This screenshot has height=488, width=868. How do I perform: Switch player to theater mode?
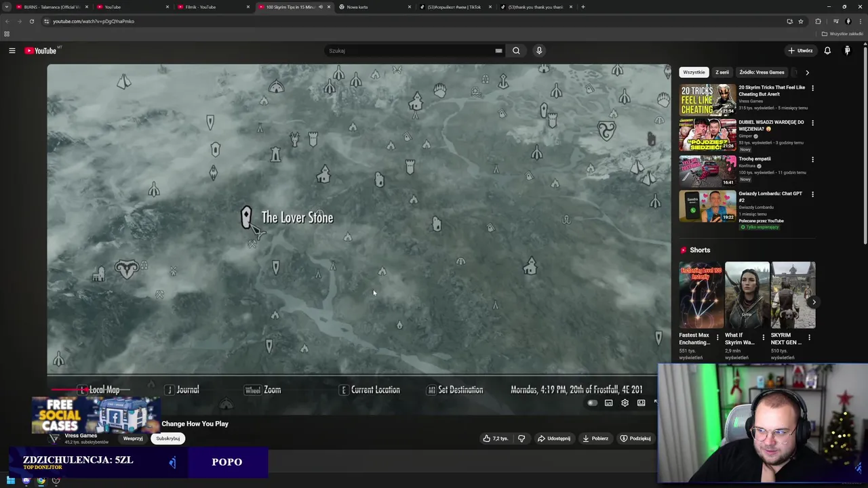pos(641,403)
